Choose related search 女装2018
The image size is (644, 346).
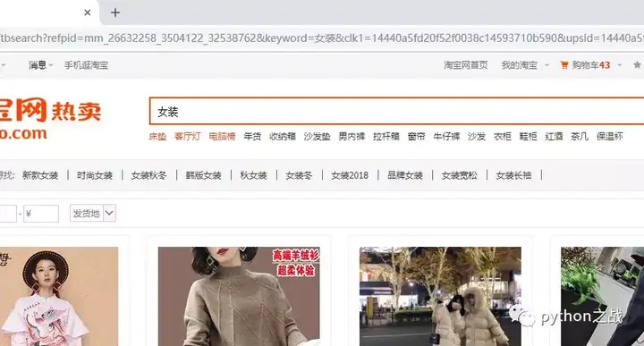point(350,175)
